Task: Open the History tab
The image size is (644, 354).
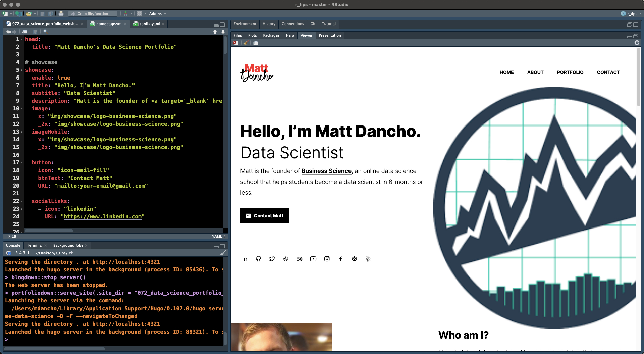Action: [269, 24]
